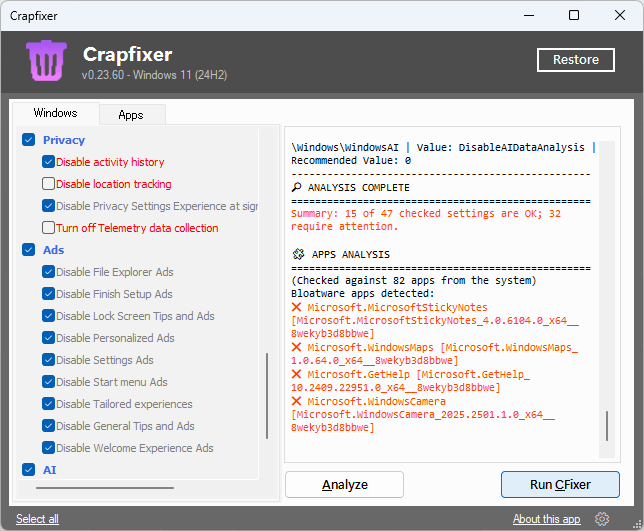
Task: Open settings via the gear icon
Action: click(602, 519)
